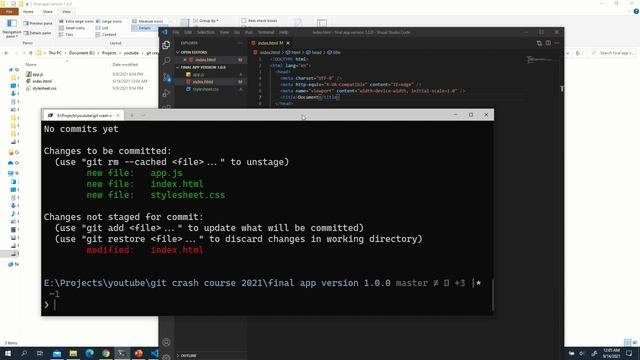640x360 pixels.
Task: Open the VS Code Terminal menu
Action: [x=266, y=32]
